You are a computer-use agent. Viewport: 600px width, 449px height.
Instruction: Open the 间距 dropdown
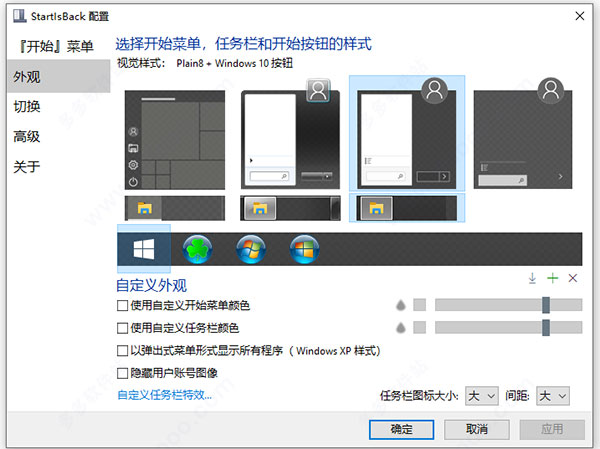553,396
